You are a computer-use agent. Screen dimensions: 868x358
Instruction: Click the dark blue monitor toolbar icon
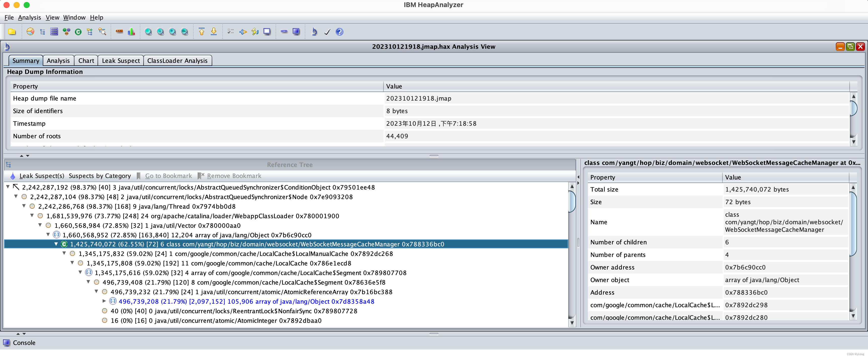tap(296, 32)
